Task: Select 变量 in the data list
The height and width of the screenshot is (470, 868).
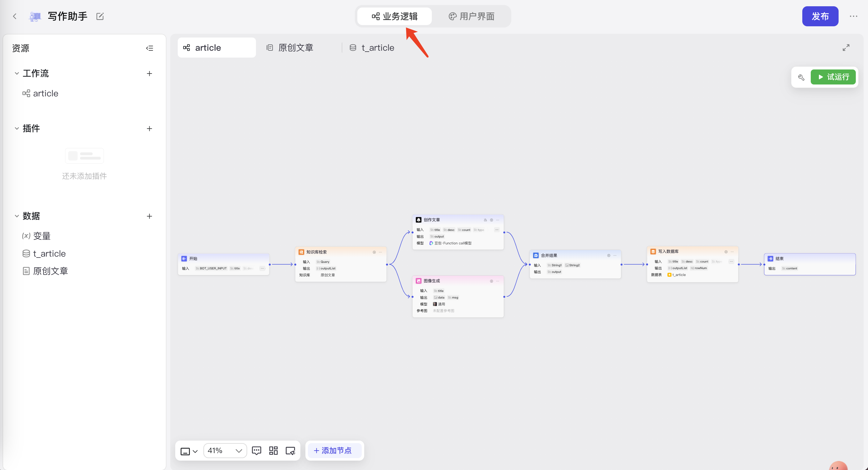Action: (41, 236)
